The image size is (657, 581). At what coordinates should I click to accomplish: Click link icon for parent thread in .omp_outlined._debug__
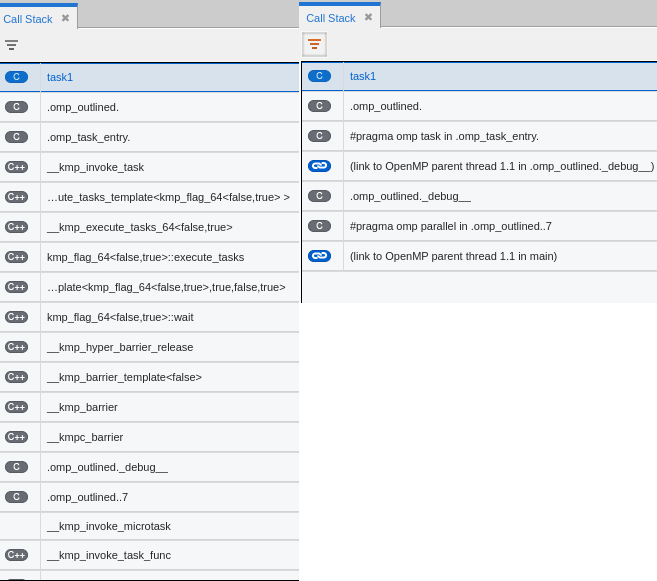coord(319,166)
